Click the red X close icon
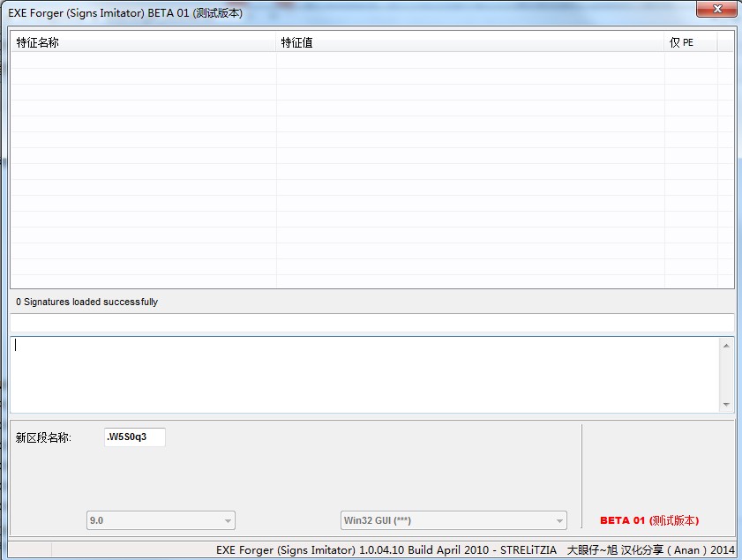This screenshot has height=560, width=742. coord(717,9)
